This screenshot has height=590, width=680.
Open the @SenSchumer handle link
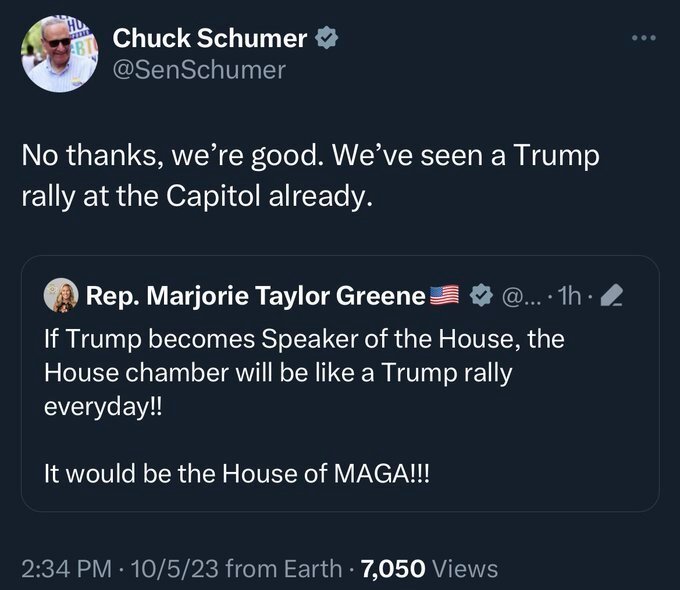[x=199, y=69]
